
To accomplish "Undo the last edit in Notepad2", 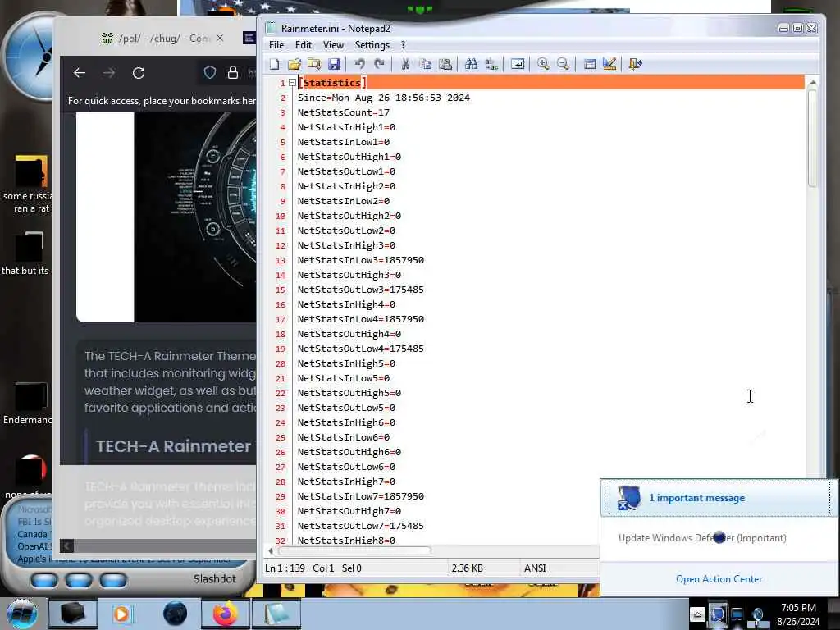I will 359,64.
